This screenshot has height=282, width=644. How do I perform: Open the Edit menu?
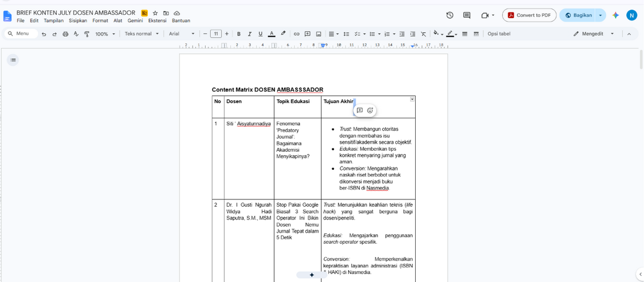(34, 20)
